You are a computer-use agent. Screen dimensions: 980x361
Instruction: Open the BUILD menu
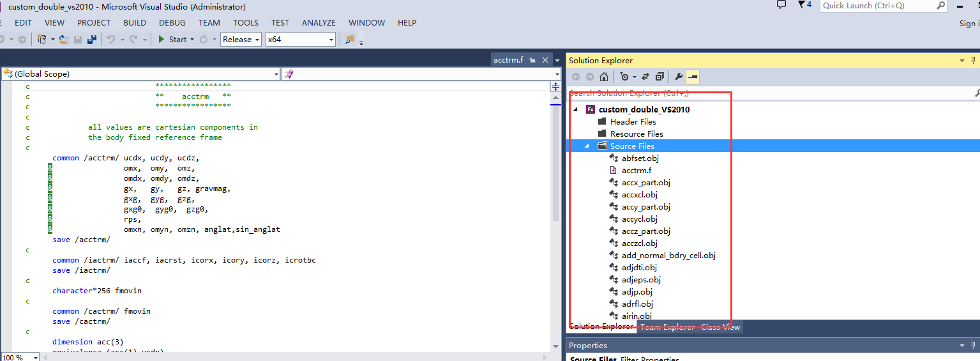[135, 22]
